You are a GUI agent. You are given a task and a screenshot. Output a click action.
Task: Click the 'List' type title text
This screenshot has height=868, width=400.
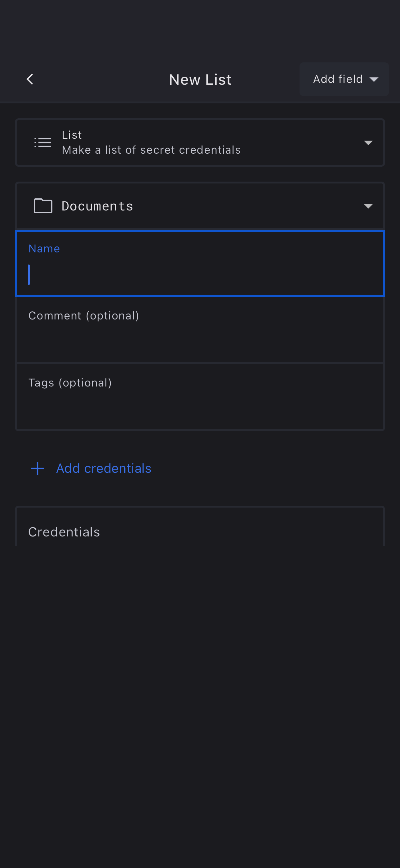[x=72, y=135]
